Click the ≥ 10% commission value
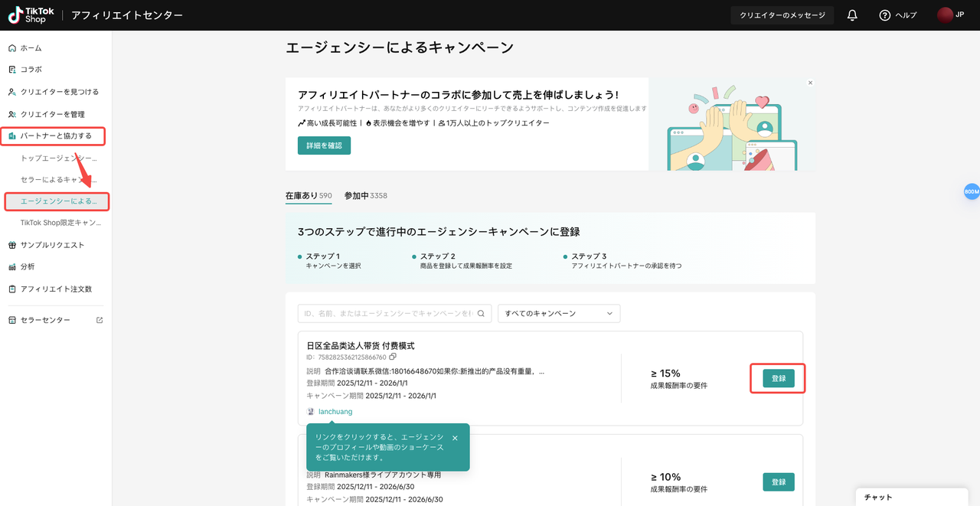Viewport: 980px width, 506px height. pyautogui.click(x=665, y=477)
